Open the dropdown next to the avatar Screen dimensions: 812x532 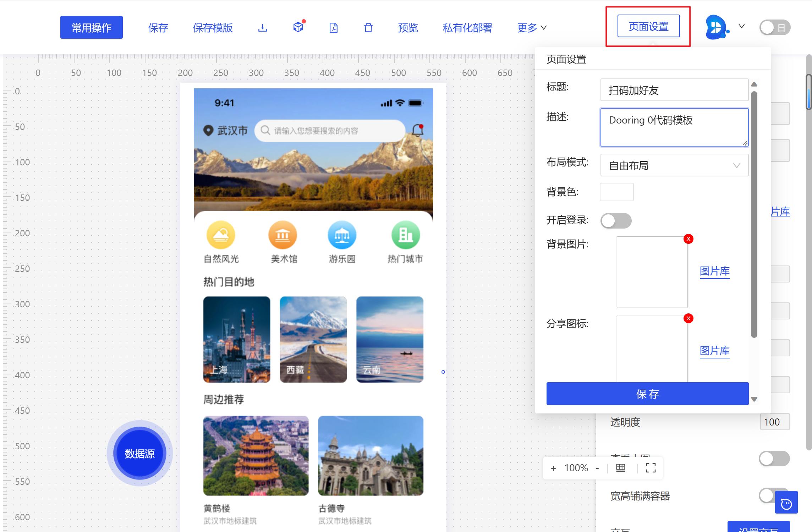[741, 26]
